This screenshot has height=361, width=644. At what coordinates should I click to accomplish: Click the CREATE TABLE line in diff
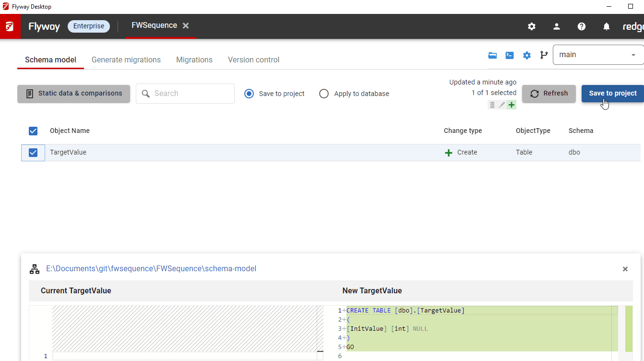[x=405, y=311]
